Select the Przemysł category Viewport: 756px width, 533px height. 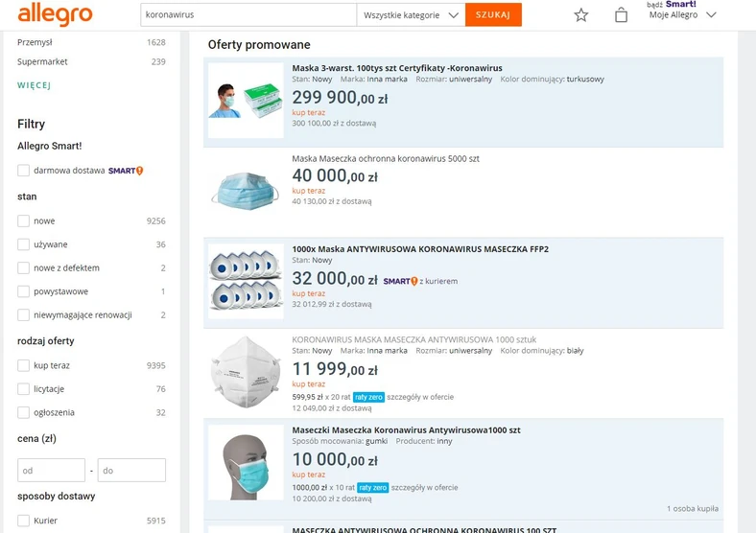pyautogui.click(x=35, y=42)
